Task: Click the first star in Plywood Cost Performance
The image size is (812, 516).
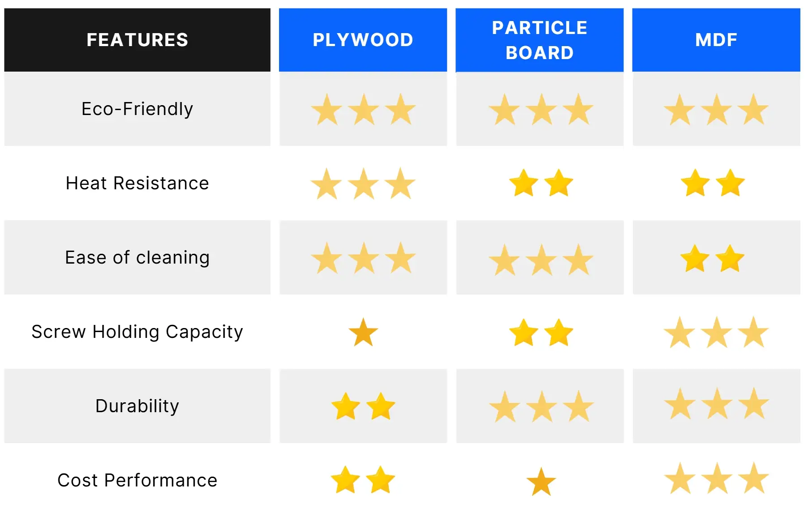Action: point(345,480)
